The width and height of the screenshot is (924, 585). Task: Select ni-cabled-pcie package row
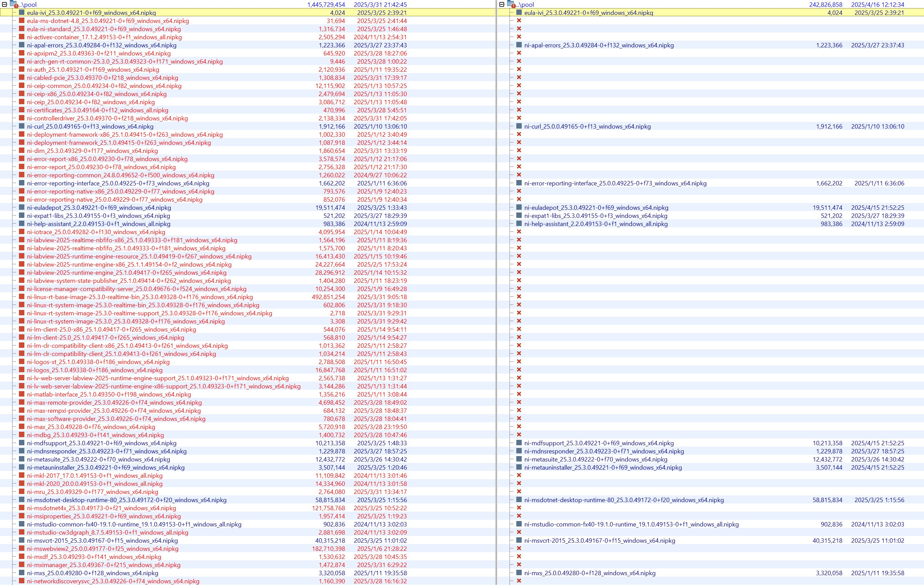[x=103, y=77]
